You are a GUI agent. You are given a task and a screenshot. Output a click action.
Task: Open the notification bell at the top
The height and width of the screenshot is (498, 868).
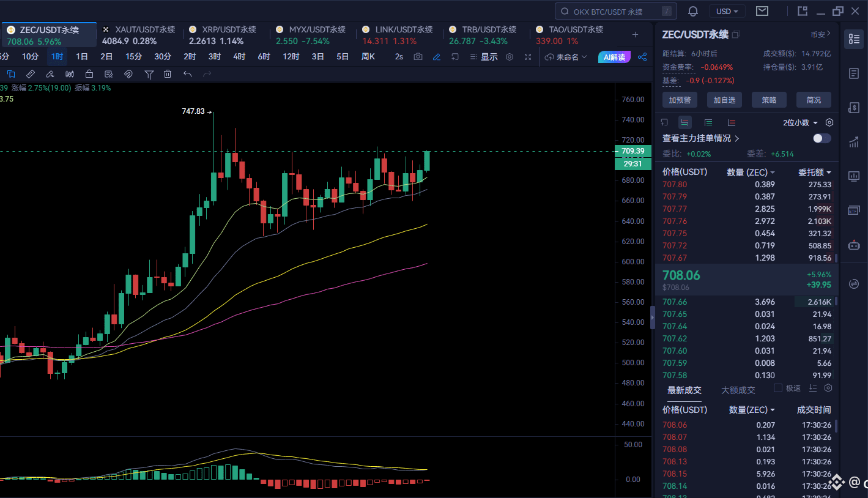coord(693,11)
